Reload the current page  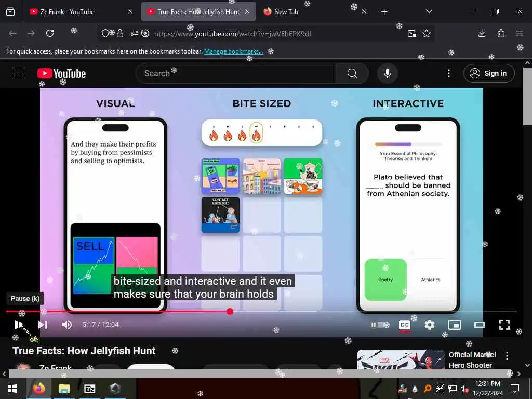pos(50,33)
